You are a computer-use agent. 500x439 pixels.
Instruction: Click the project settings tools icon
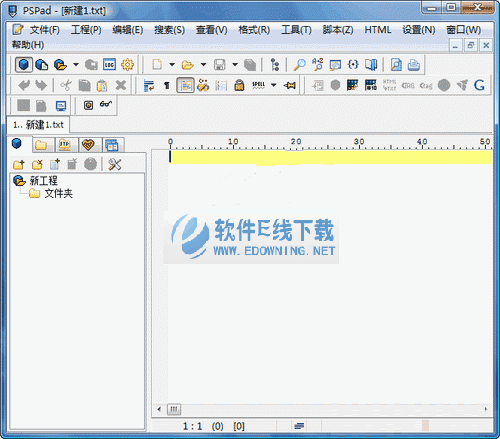click(x=115, y=164)
